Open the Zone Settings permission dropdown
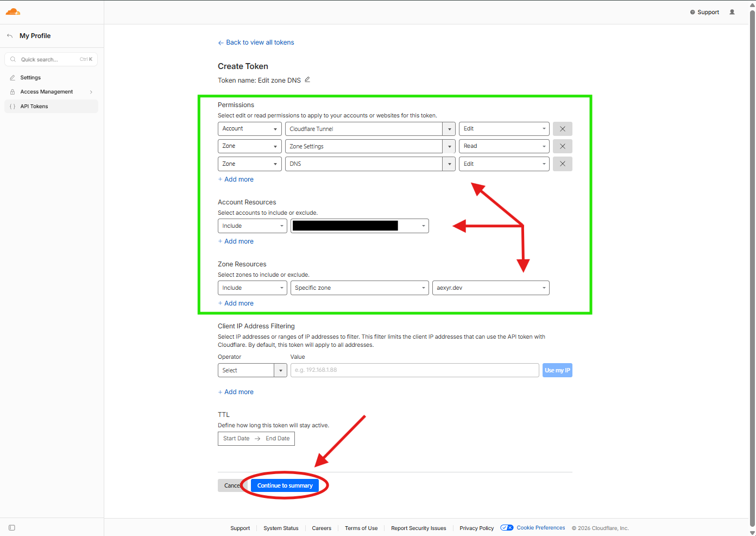The height and width of the screenshot is (536, 756). point(370,146)
